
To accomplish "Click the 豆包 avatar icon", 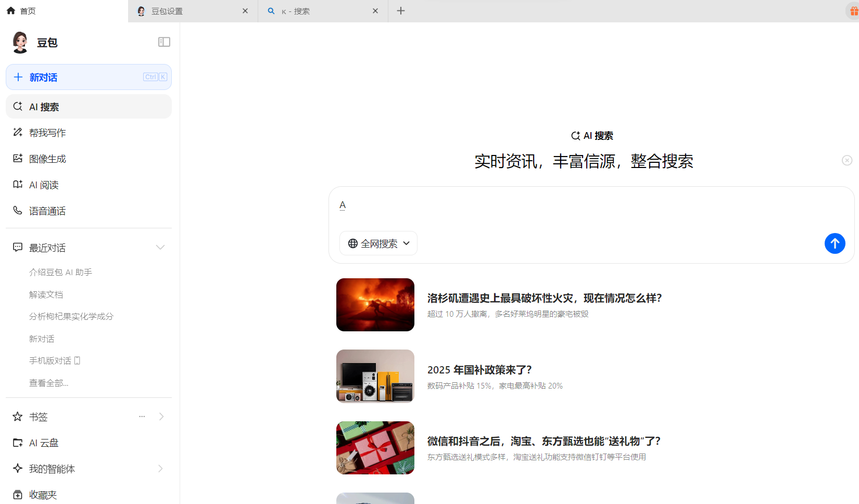I will [20, 42].
